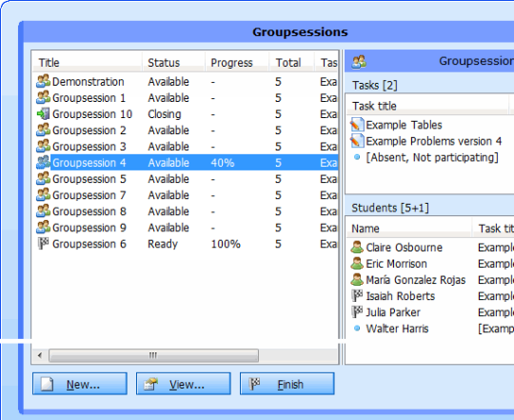Click the Absent, Not participating bullet icon
This screenshot has height=420, width=514.
[357, 157]
